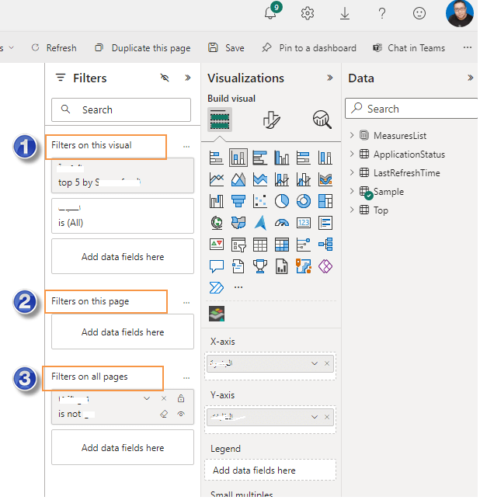Screen dimensions: 480x500
Task: Click the feedback smiley icon
Action: 419,13
